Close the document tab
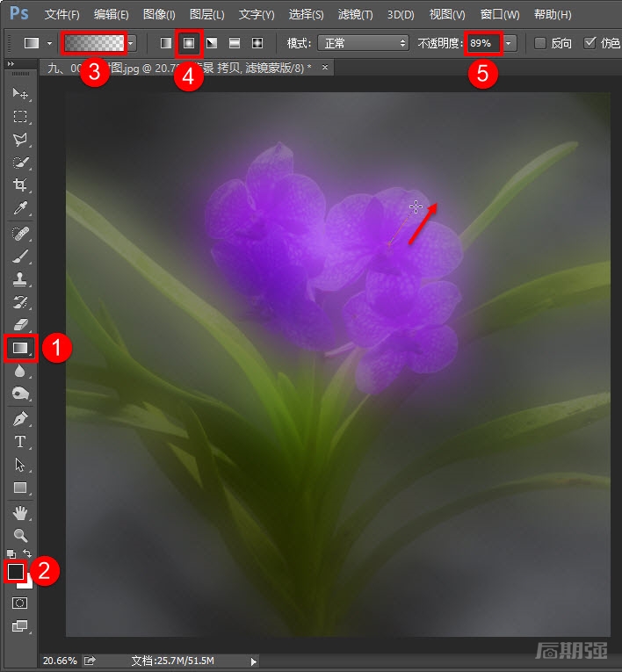622x672 pixels. [x=325, y=68]
